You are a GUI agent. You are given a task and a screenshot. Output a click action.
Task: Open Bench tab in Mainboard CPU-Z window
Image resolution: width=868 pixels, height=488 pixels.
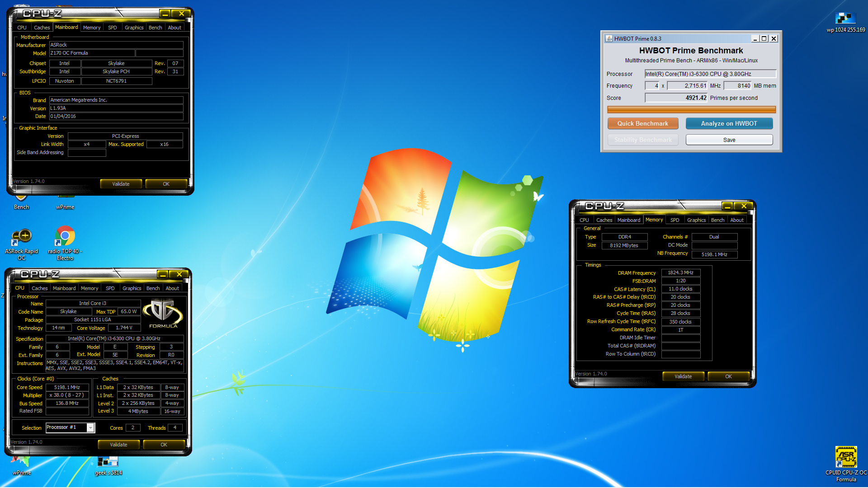[155, 28]
